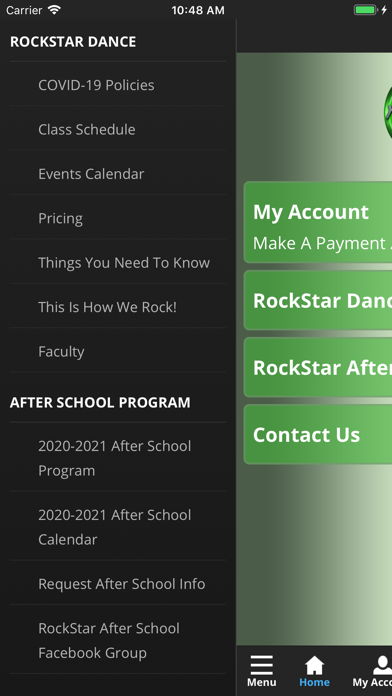392x696 pixels.
Task: Tap the Home house icon
Action: [x=314, y=665]
